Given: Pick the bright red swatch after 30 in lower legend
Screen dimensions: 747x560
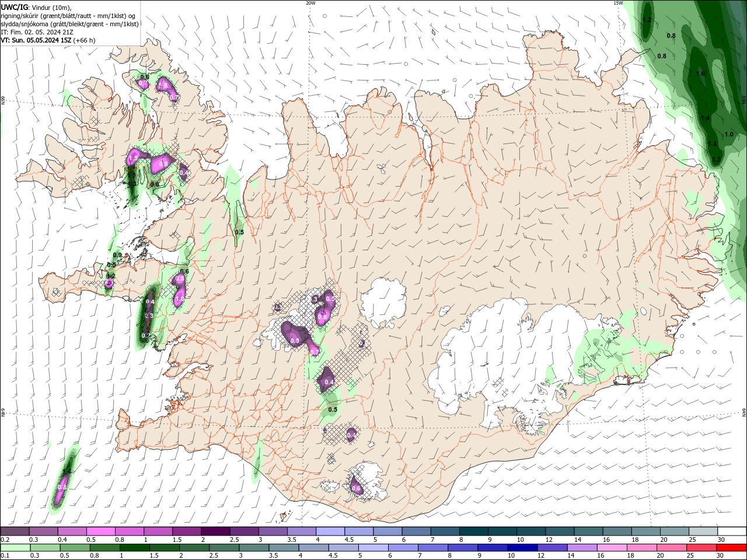Looking at the screenshot, I should 732,548.
